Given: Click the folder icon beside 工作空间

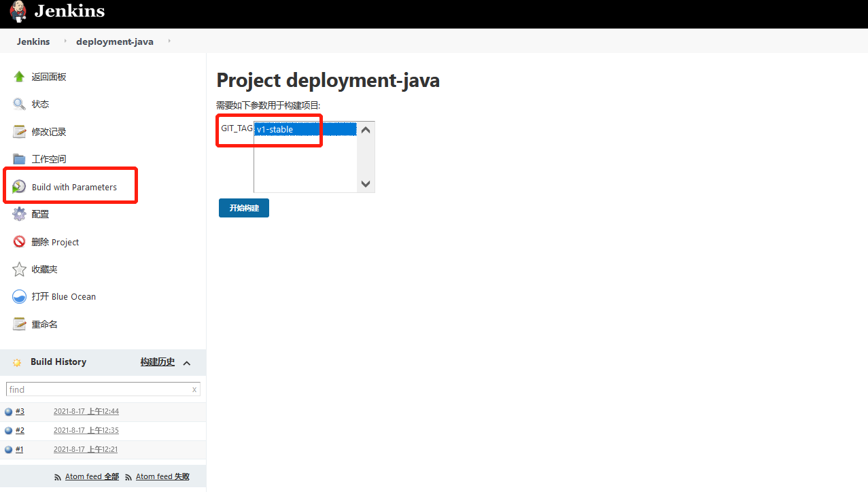Looking at the screenshot, I should 19,159.
